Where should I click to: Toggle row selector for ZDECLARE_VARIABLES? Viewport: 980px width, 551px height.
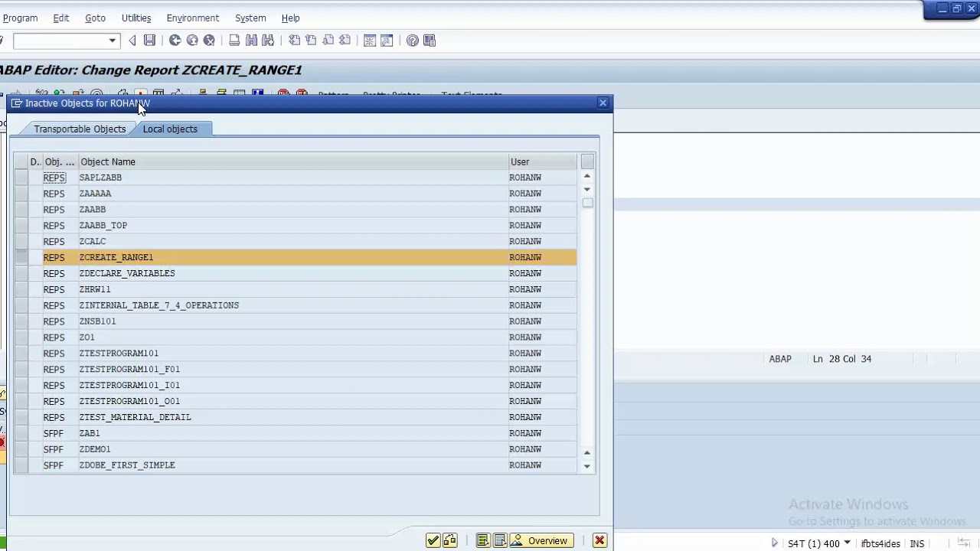pyautogui.click(x=21, y=273)
